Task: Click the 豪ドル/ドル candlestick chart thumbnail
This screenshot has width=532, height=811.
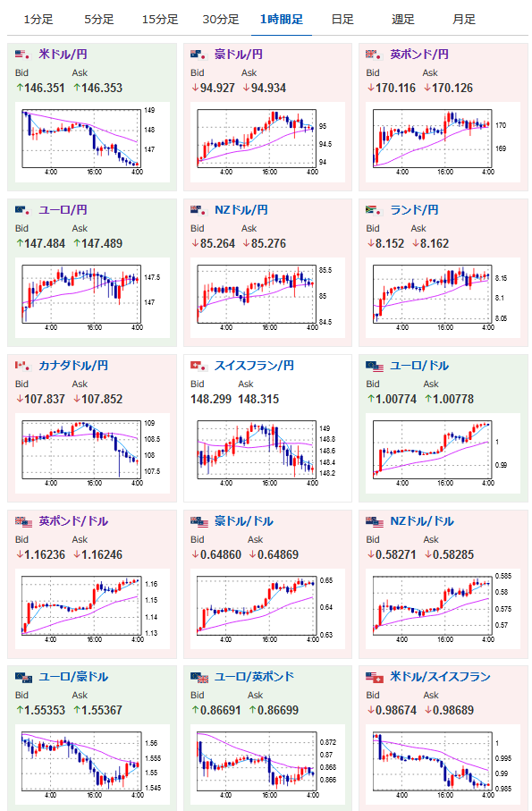Action: 268,609
